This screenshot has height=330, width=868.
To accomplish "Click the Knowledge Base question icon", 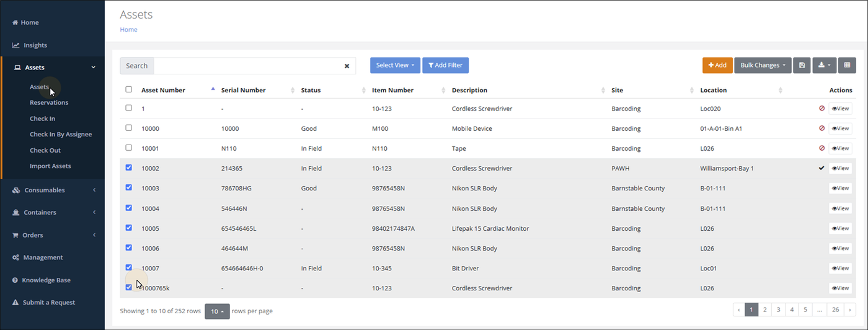I will (x=15, y=280).
